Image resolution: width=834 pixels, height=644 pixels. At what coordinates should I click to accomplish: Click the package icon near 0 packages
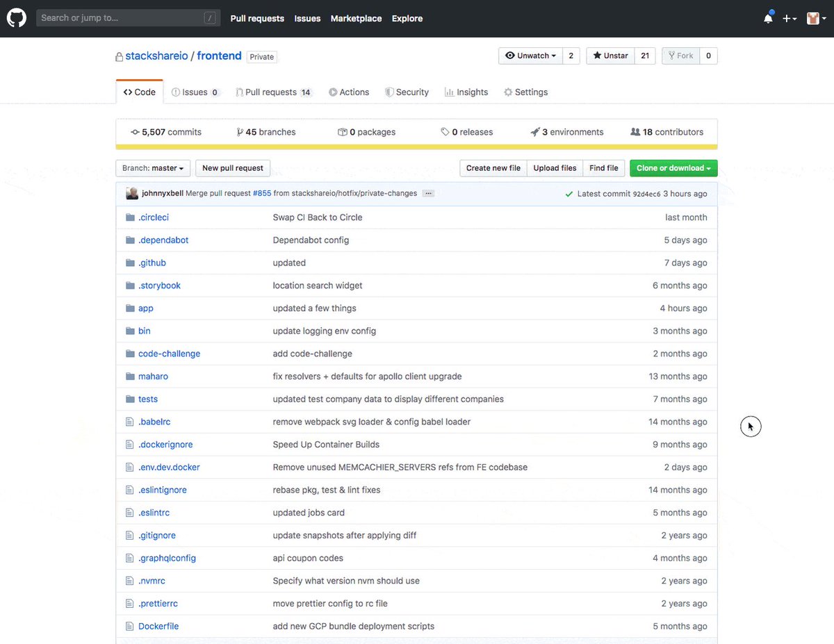341,131
